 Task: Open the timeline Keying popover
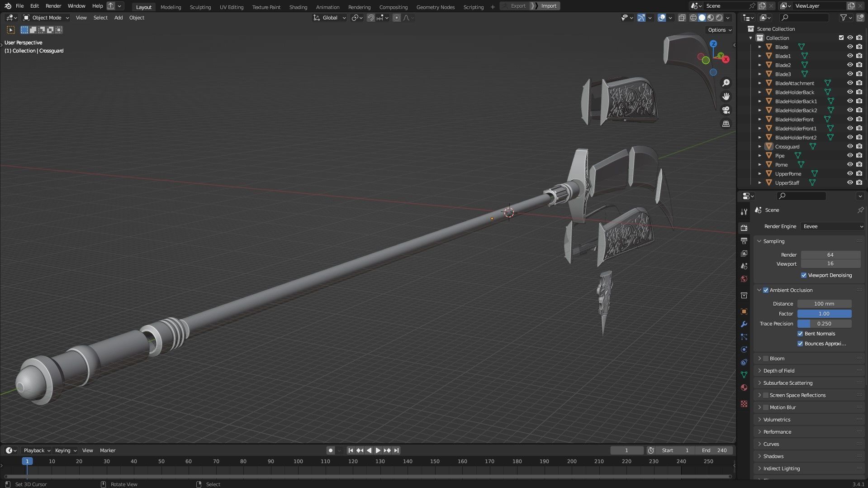(66, 450)
